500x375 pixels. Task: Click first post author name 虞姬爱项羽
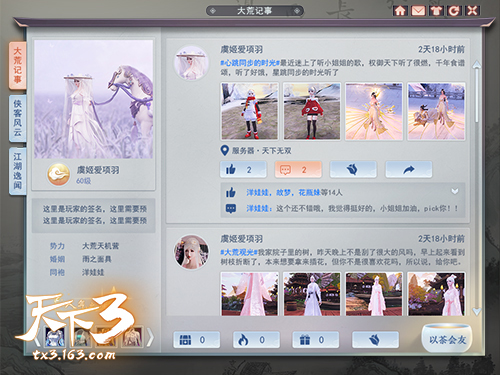[241, 49]
